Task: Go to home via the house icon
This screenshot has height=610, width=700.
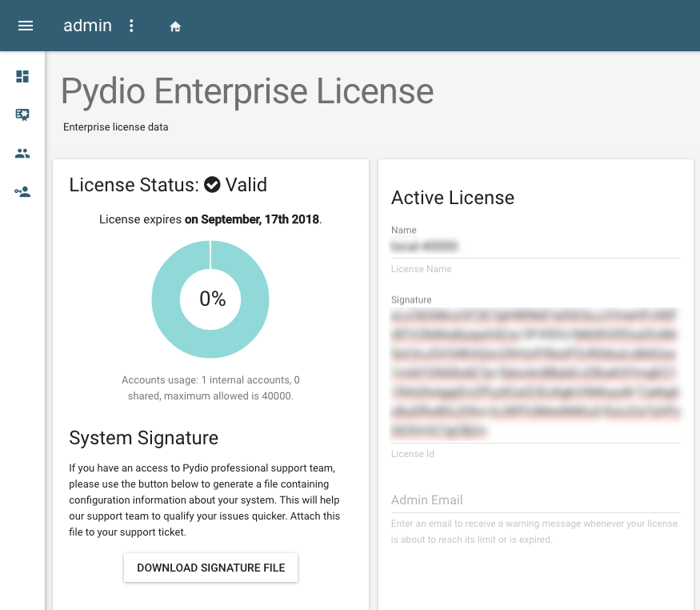Action: click(175, 26)
